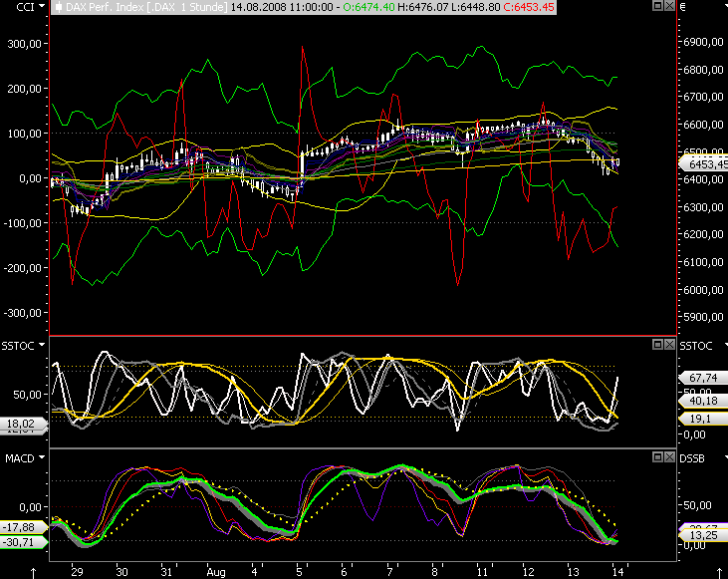The image size is (728, 579).
Task: Select the SSTOC value marker 19,1
Action: (703, 419)
